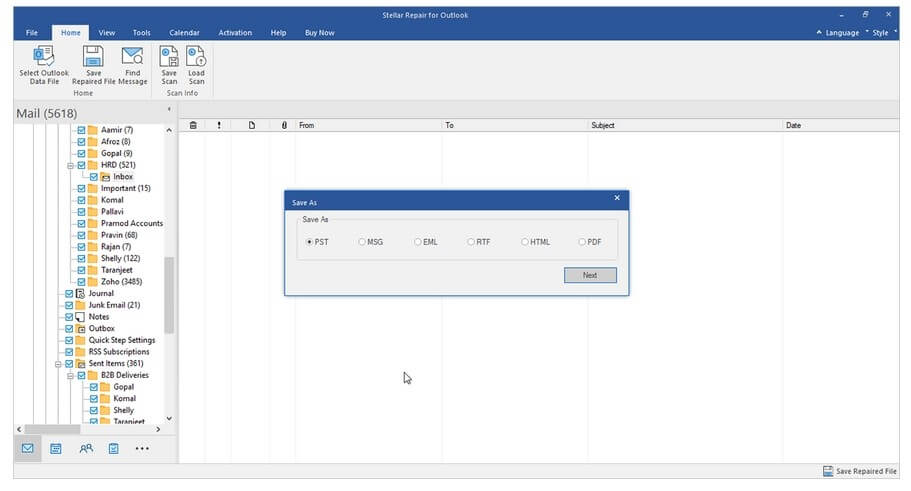Click Next in Save As dialog
Screen dimensions: 911x491
[x=590, y=275]
